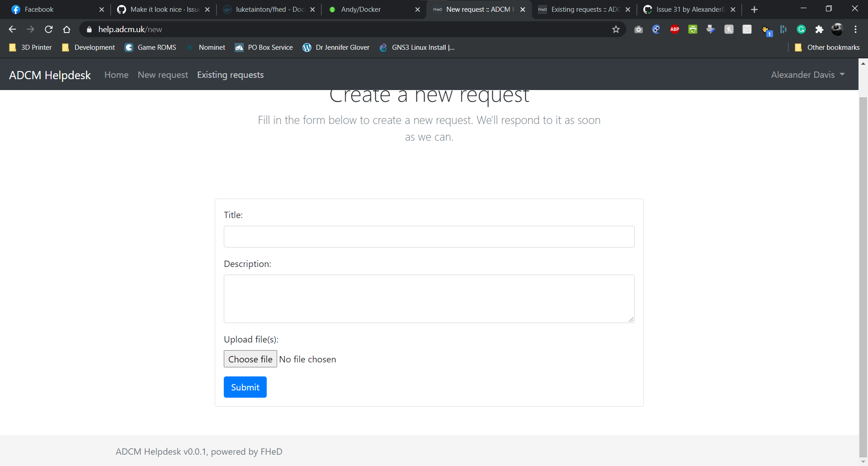Open Existing requests in the navbar
The height and width of the screenshot is (466, 868).
tap(230, 75)
